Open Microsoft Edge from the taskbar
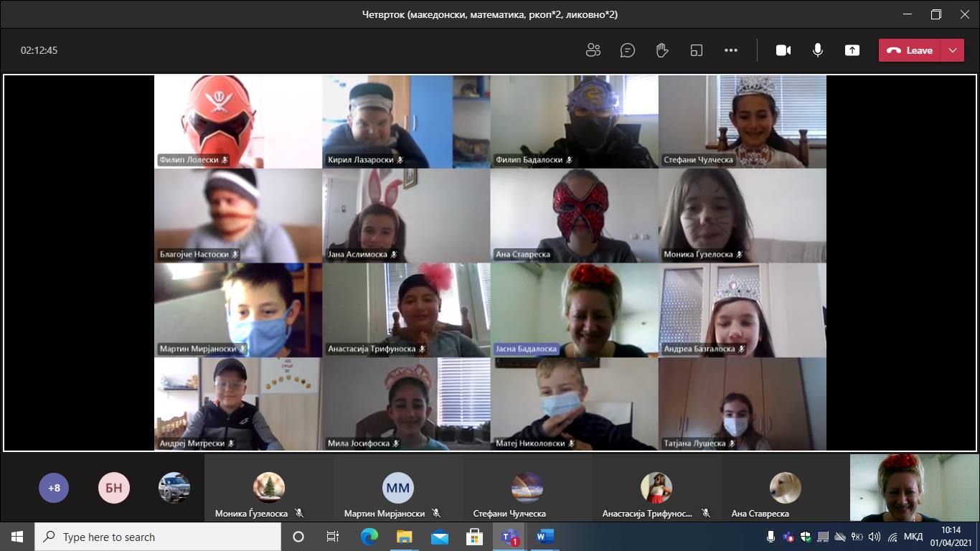 click(x=369, y=537)
